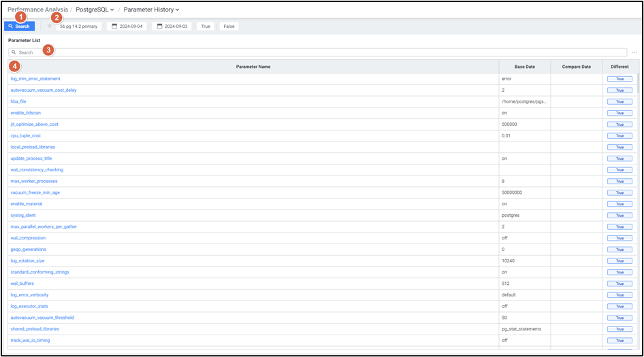Click the Base Date column header
This screenshot has width=644, height=357.
click(524, 67)
